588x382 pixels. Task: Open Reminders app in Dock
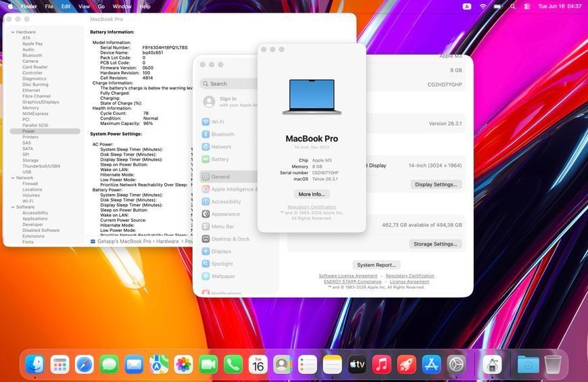[308, 364]
